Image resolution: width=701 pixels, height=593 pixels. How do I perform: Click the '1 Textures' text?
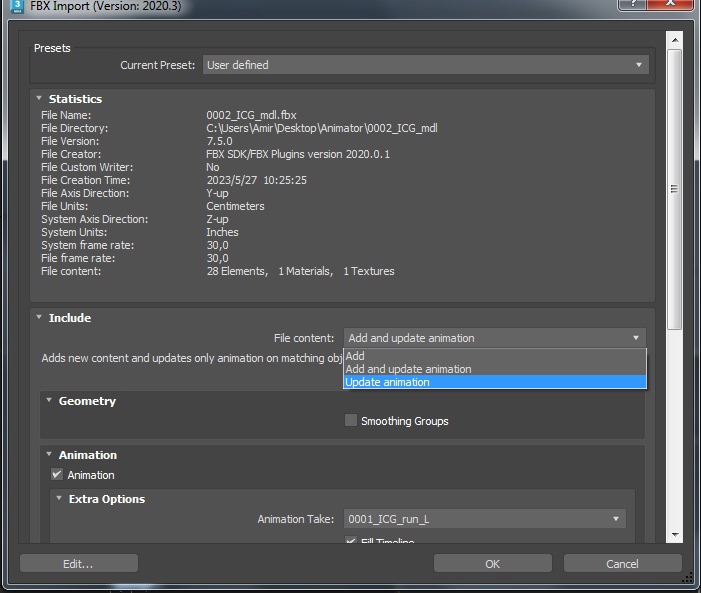(369, 271)
